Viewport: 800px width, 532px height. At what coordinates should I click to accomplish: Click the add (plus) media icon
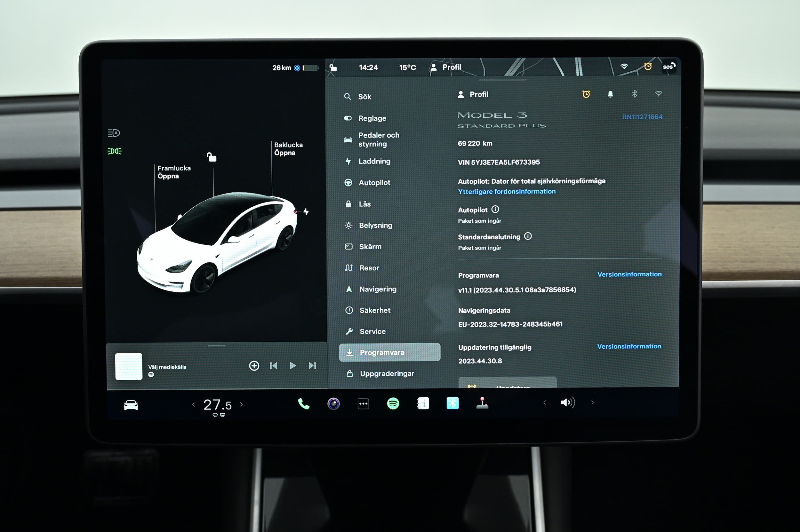click(254, 366)
